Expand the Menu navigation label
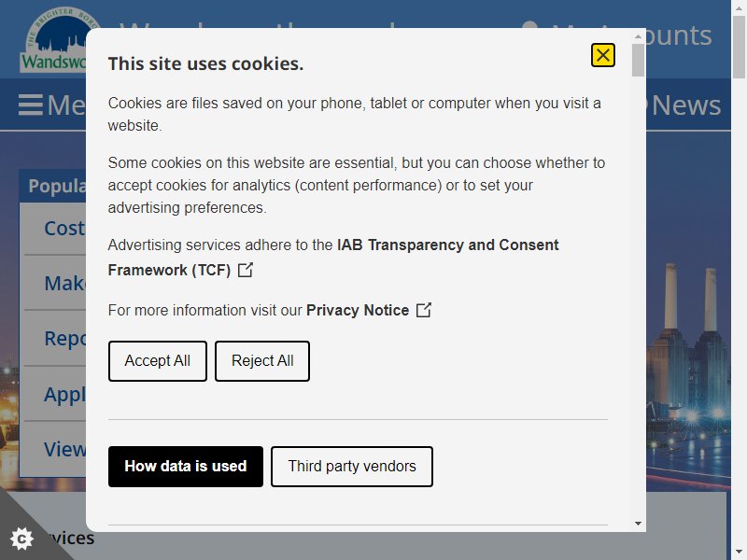 pyautogui.click(x=66, y=105)
